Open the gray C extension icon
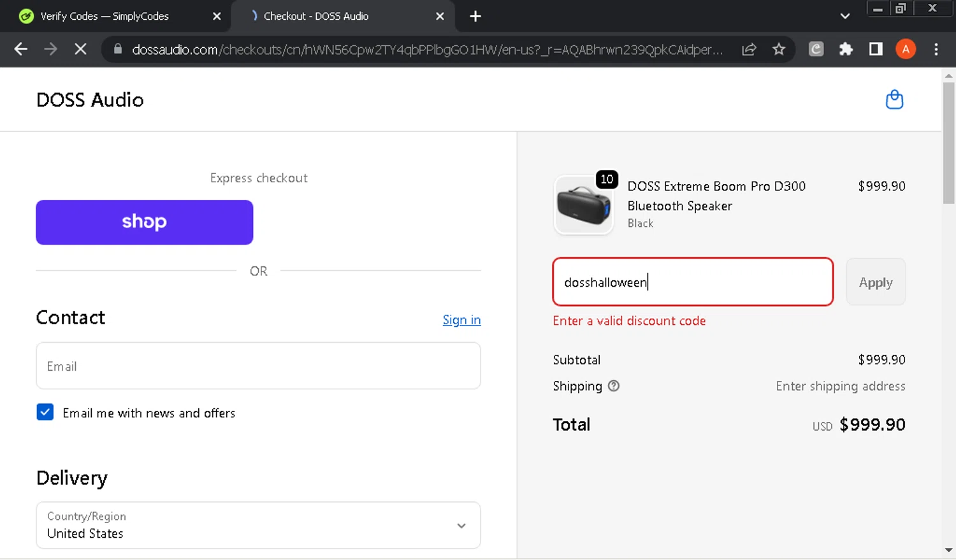956x560 pixels. [816, 49]
